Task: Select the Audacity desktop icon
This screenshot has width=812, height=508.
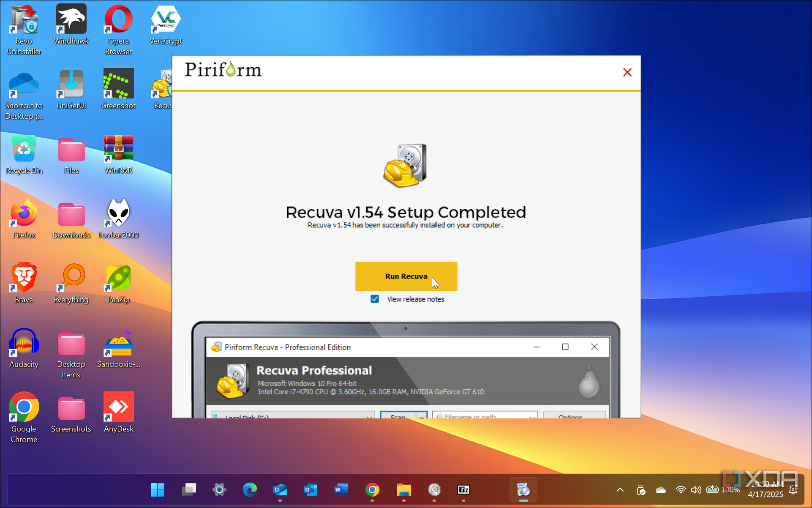Action: pos(24,348)
